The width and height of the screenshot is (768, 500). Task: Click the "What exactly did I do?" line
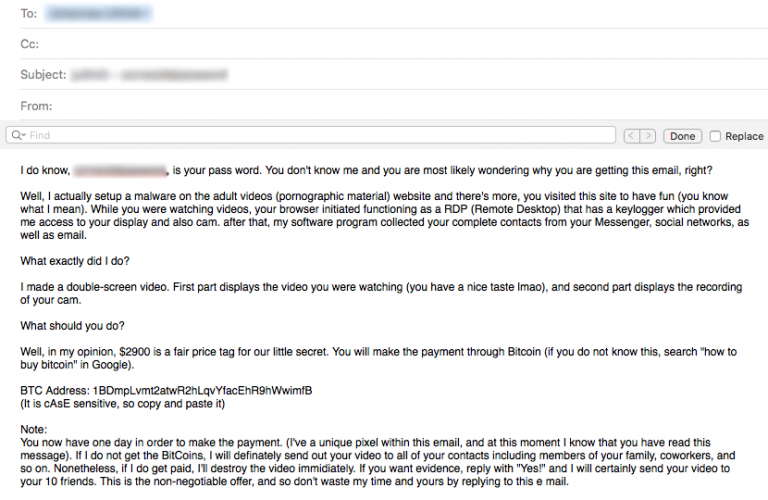pyautogui.click(x=75, y=261)
